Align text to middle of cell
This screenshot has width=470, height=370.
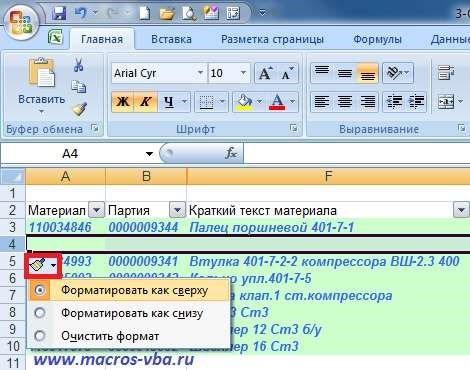[345, 73]
